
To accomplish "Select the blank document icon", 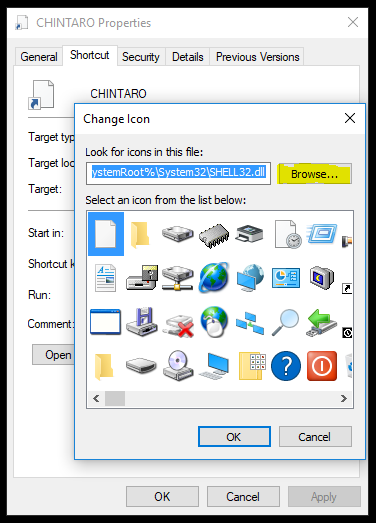I will click(x=106, y=234).
